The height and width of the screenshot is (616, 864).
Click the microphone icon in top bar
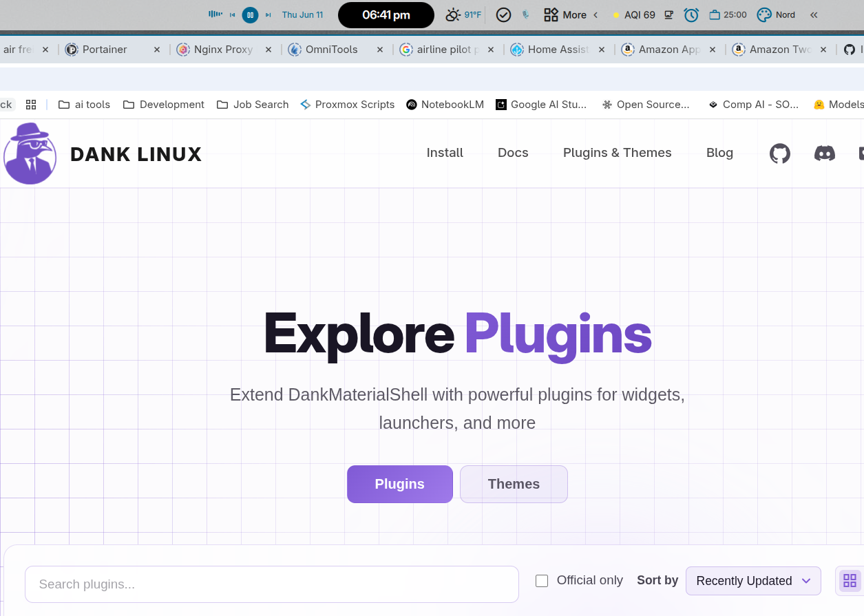point(525,14)
